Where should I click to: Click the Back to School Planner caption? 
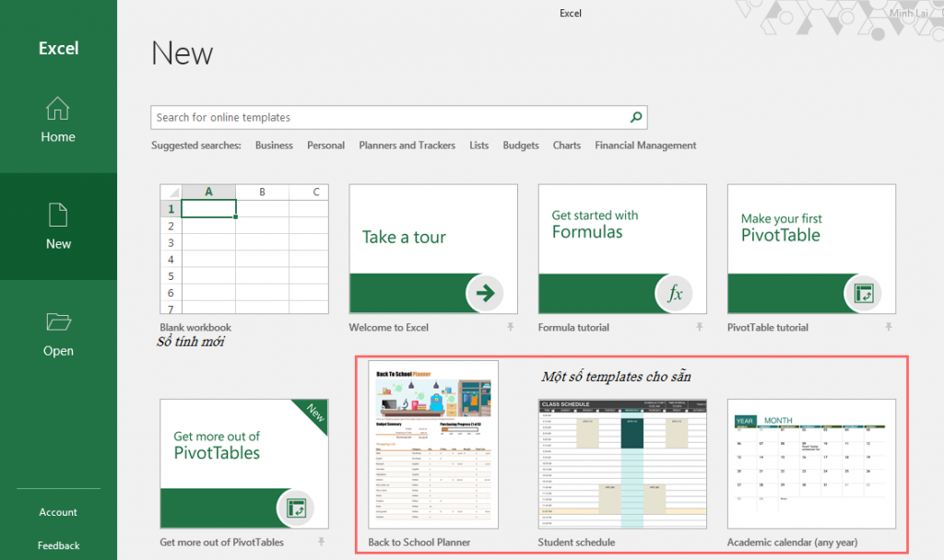419,542
